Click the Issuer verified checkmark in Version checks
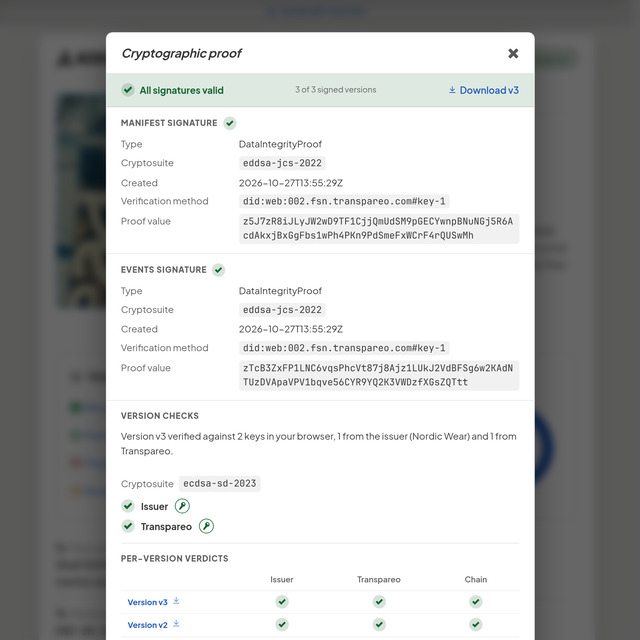This screenshot has height=640, width=640. pos(128,506)
